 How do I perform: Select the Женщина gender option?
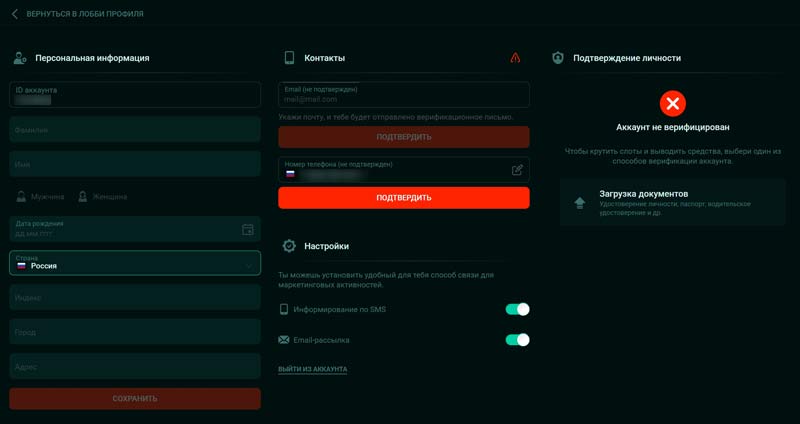(103, 197)
